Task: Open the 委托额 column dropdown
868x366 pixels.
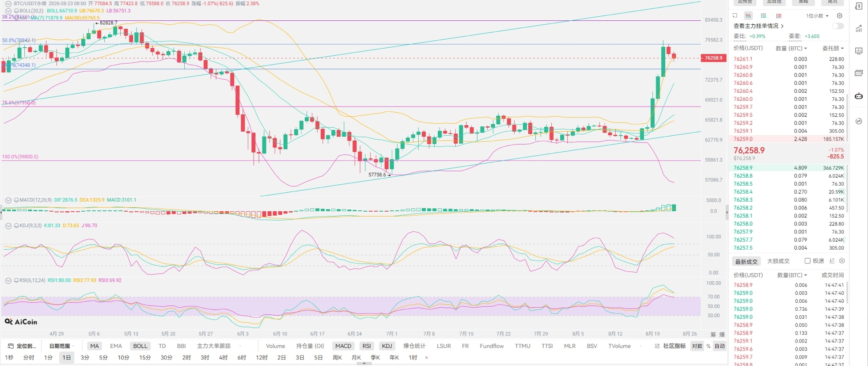Action: point(833,48)
